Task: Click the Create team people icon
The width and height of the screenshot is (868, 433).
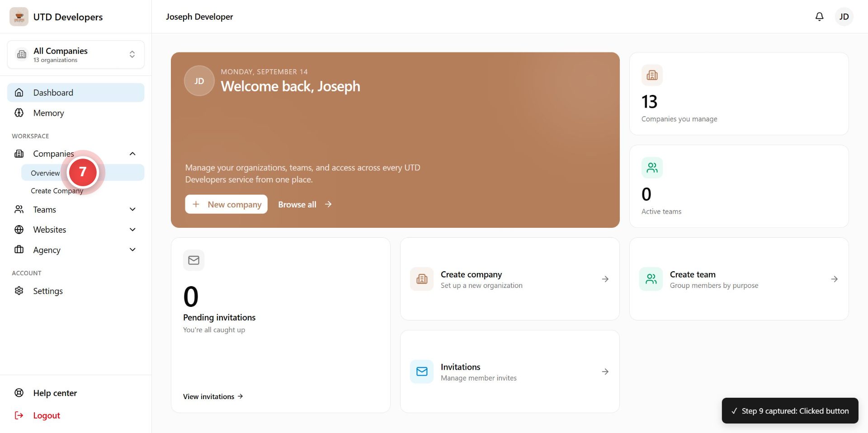Action: [x=651, y=279]
